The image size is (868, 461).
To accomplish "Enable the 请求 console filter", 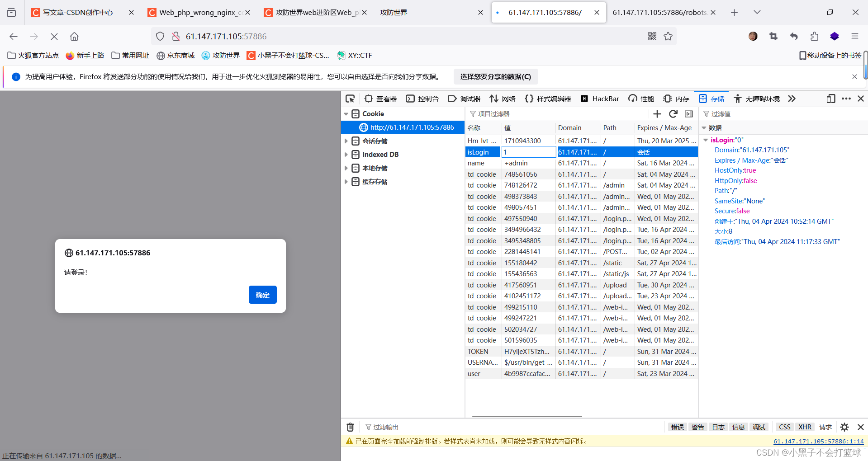I will (x=825, y=427).
